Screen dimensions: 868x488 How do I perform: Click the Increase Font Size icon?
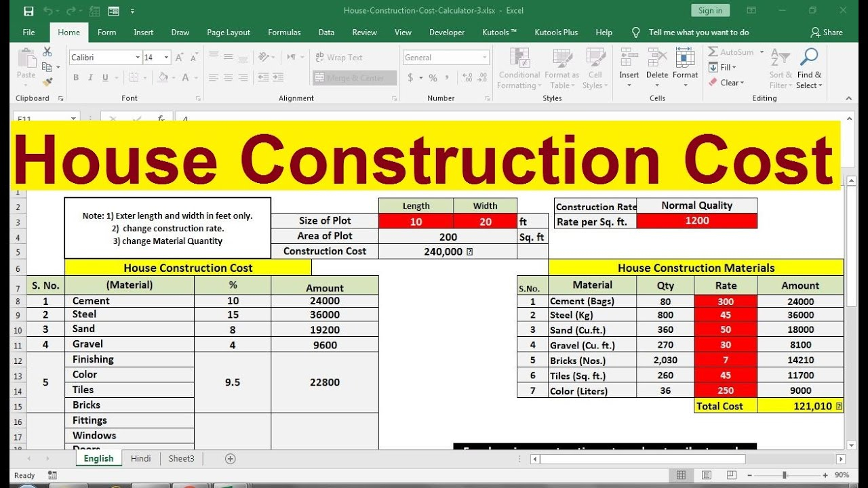point(179,58)
